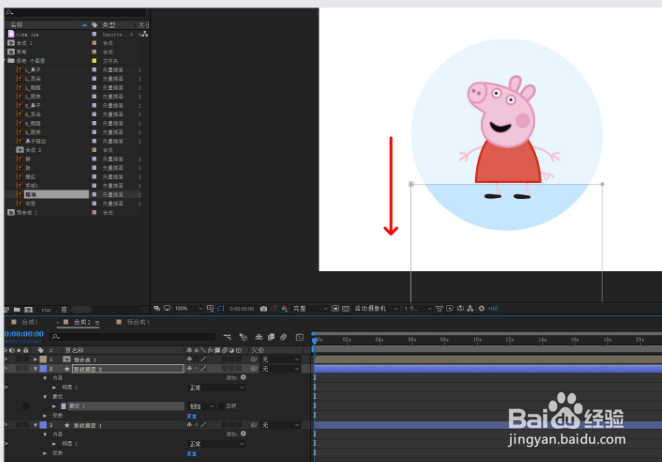
Task: Toggle the lock box for layer 1
Action: pyautogui.click(x=26, y=359)
